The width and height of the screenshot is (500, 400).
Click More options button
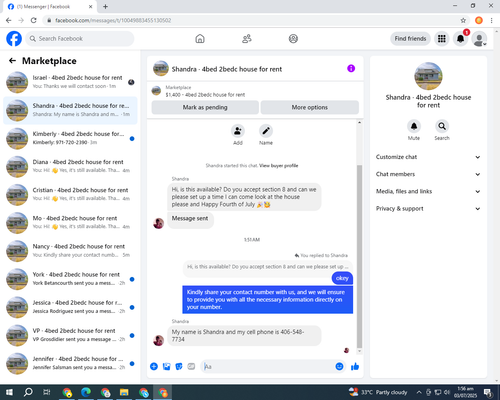coord(310,107)
